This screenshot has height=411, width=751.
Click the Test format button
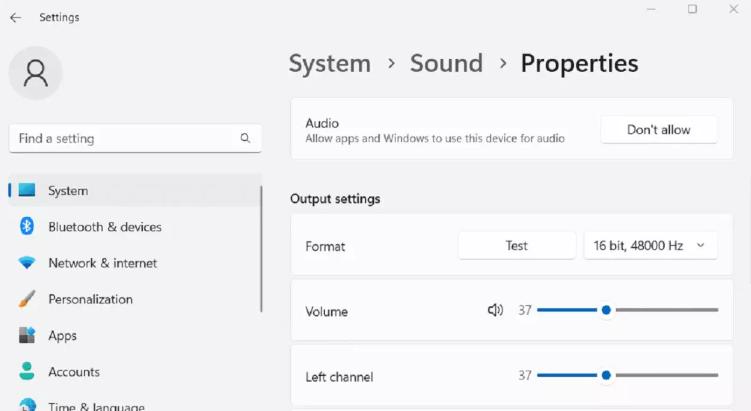[517, 246]
